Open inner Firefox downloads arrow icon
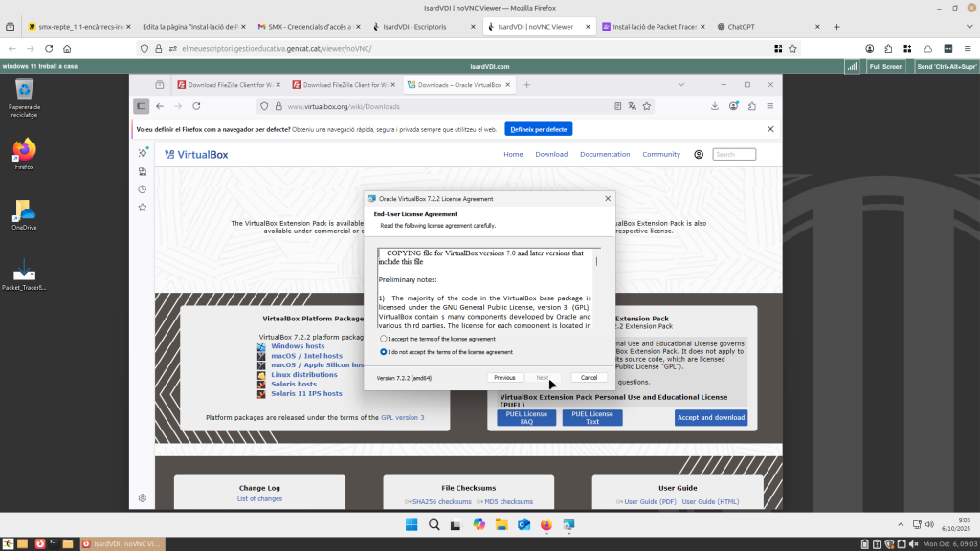Viewport: 980px width, 551px height. point(715,106)
